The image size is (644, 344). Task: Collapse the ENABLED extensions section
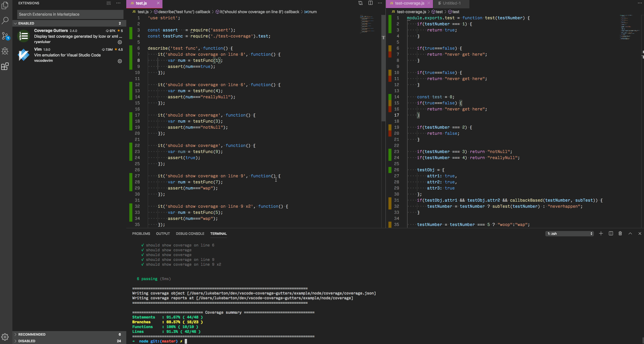69,23
